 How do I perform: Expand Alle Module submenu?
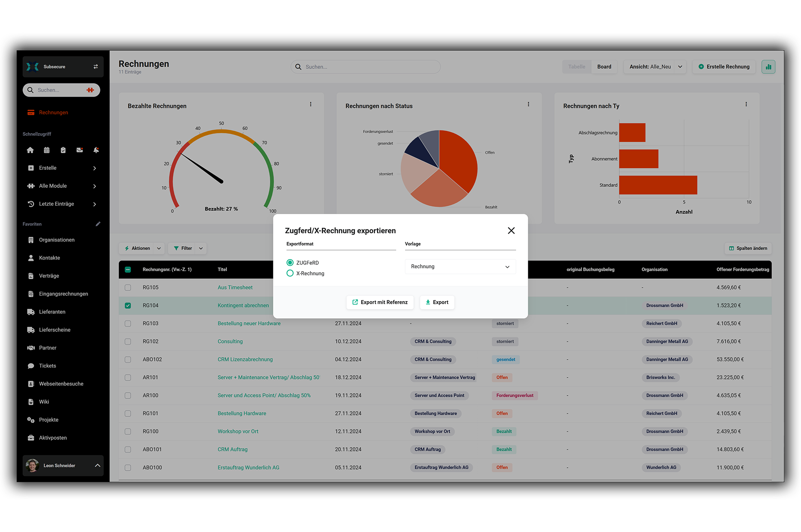[x=95, y=186]
